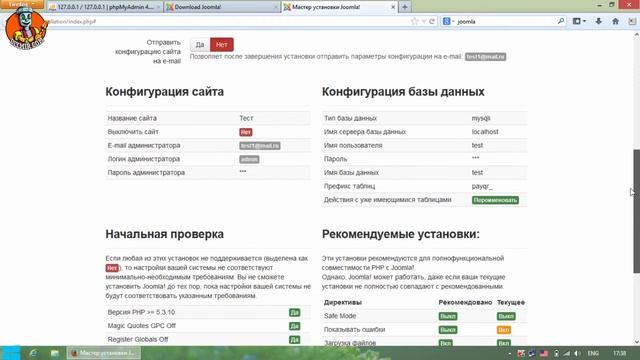640x360 pixels.
Task: Click the orange current value for Показывать ошибки
Action: (x=504, y=330)
